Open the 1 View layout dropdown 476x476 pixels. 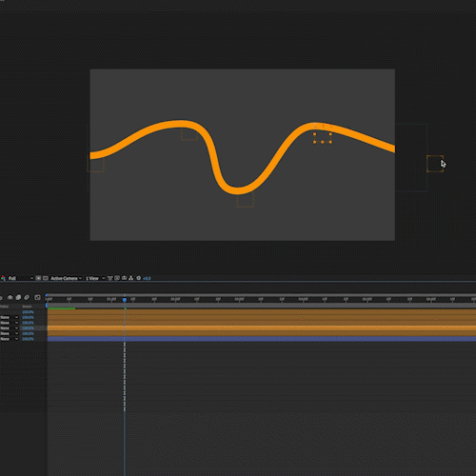coord(95,278)
